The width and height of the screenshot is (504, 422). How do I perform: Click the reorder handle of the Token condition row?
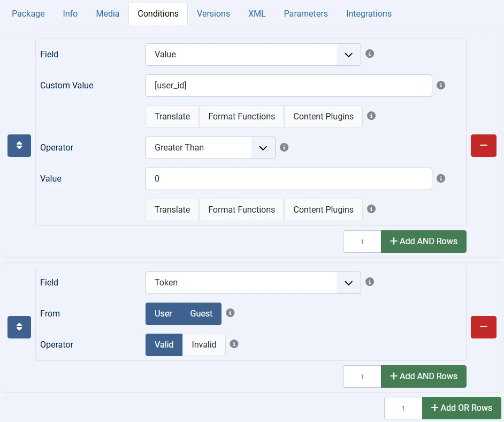[19, 327]
